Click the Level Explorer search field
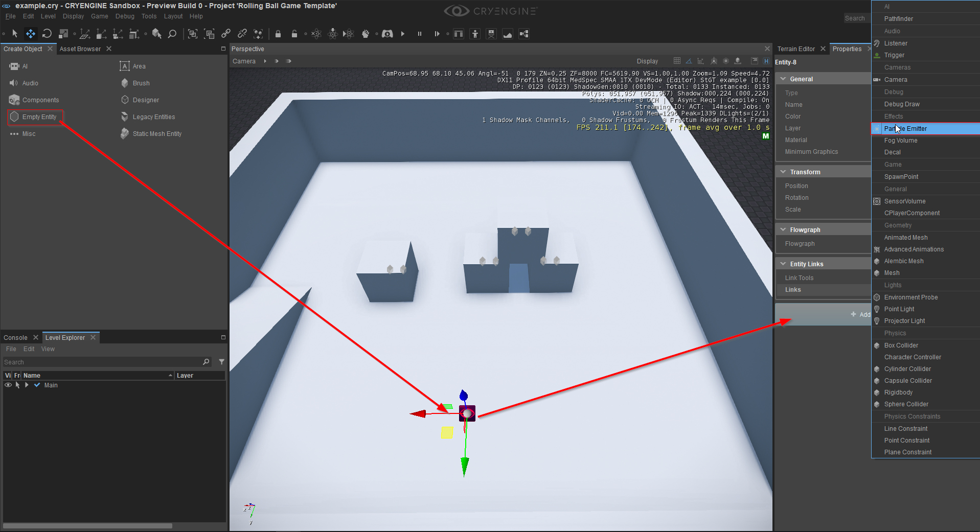Viewport: 980px width, 532px height. (102, 362)
